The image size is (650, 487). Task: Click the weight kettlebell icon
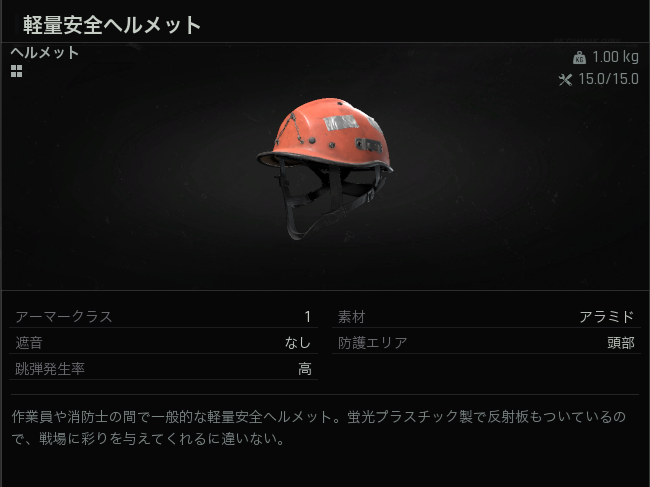pos(579,57)
